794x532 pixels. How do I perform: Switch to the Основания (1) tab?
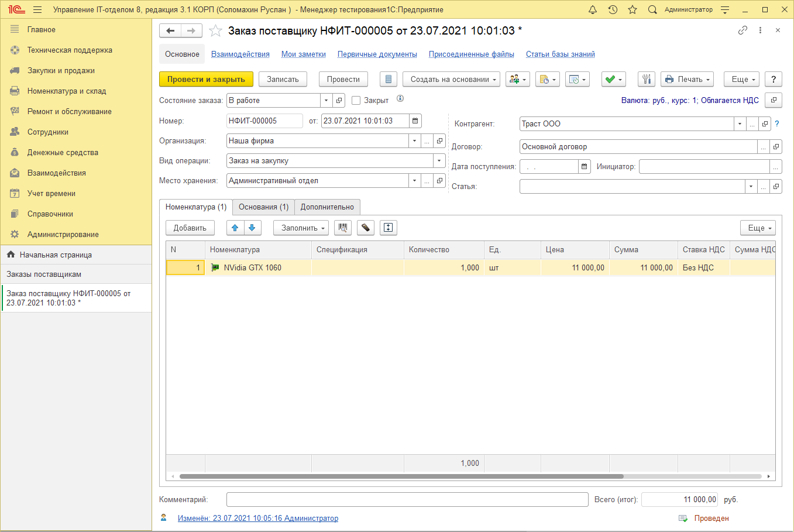[x=263, y=207]
